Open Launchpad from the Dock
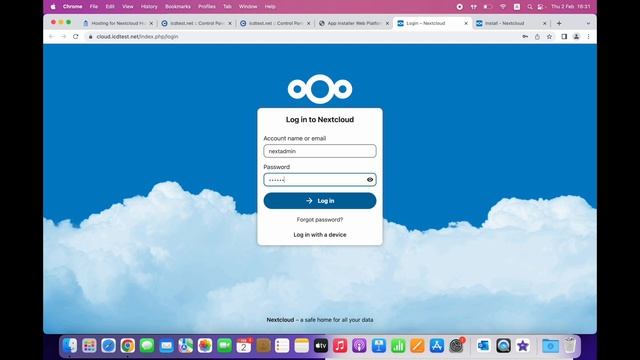 tap(89, 346)
